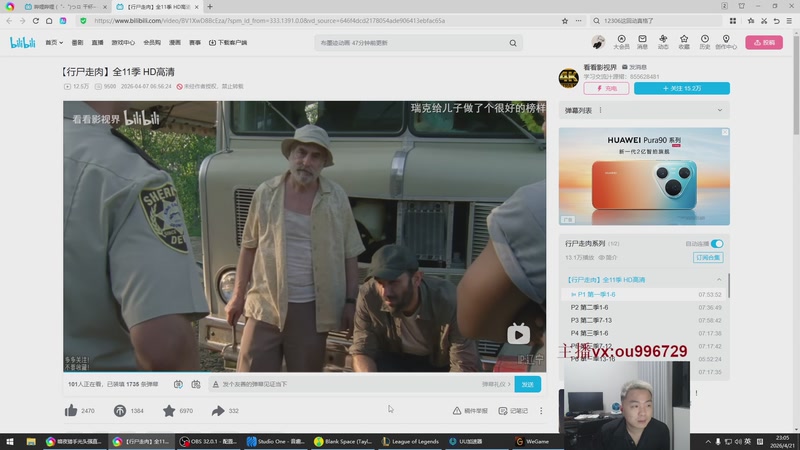Open the 番剧 navigation item
The image size is (800, 450).
point(77,43)
